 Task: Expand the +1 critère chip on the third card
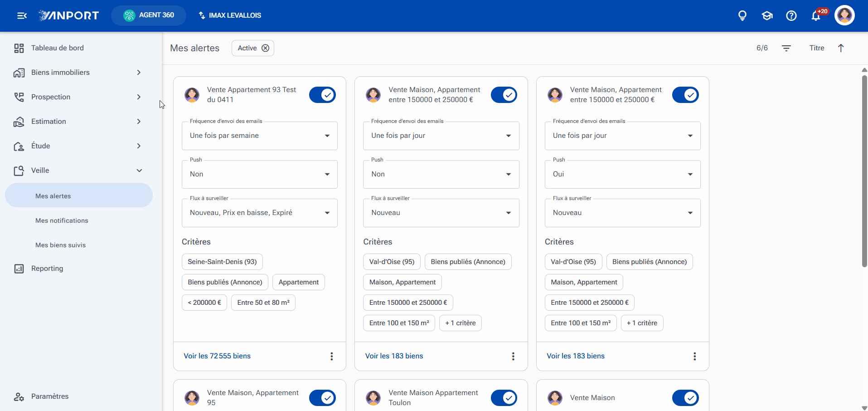[x=642, y=323]
